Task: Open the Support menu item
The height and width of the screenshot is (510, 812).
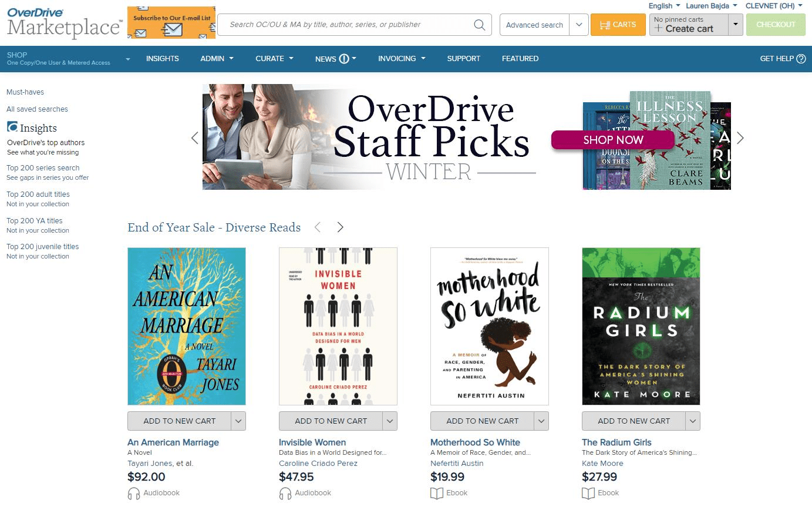Action: 464,59
